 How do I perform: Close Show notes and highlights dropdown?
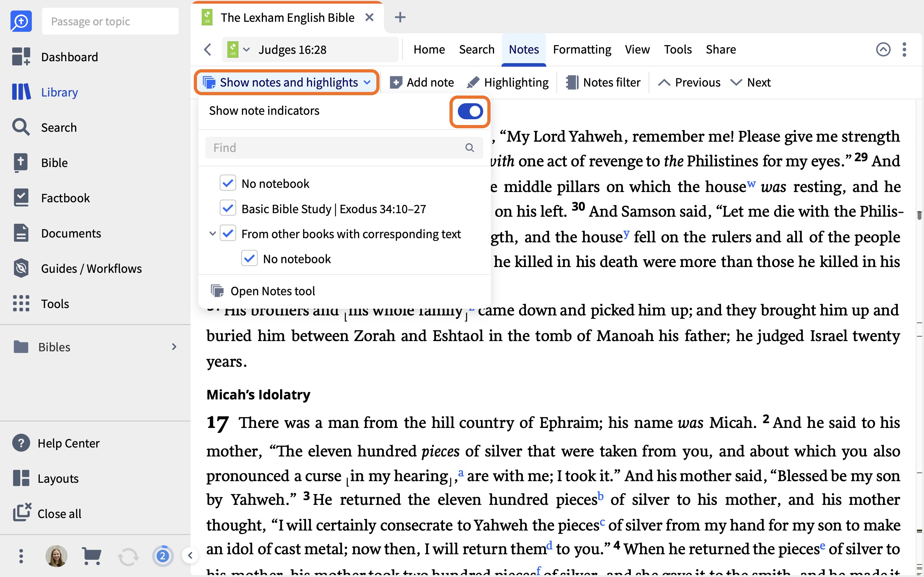pyautogui.click(x=287, y=82)
